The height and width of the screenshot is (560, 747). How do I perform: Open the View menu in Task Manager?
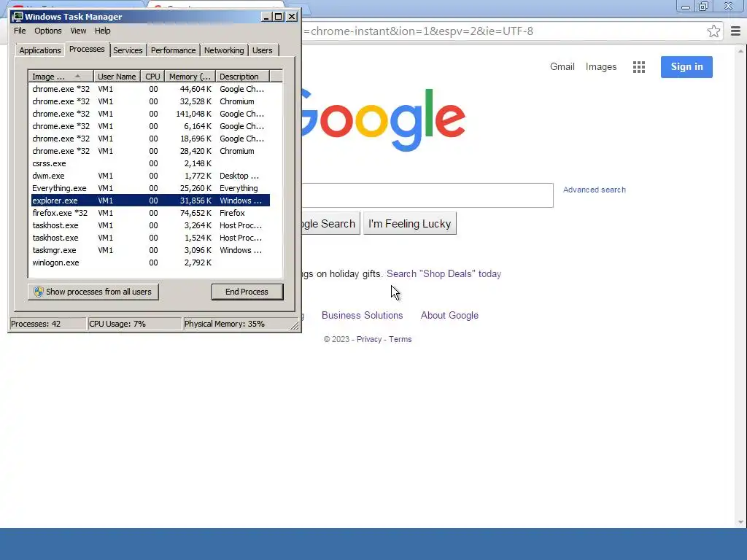pyautogui.click(x=78, y=31)
